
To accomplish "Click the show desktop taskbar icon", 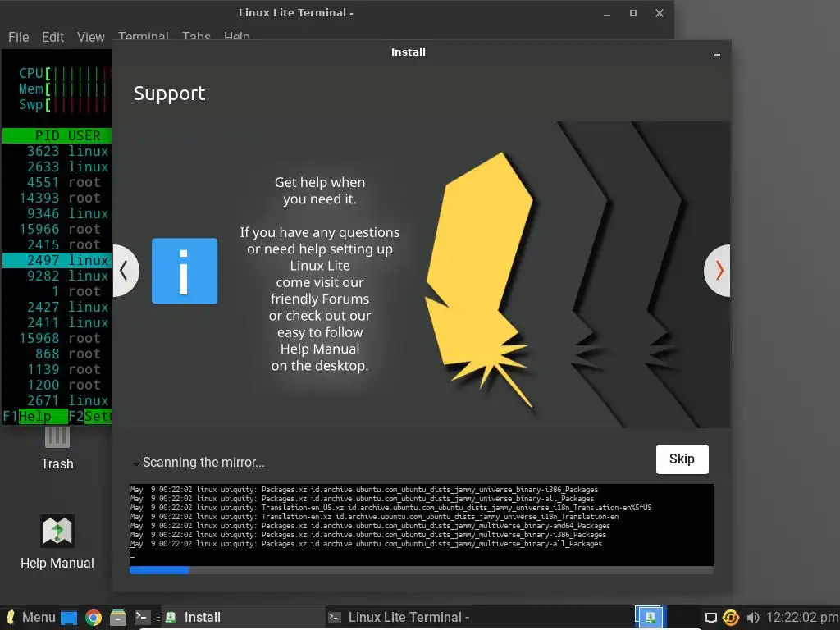I will [69, 618].
